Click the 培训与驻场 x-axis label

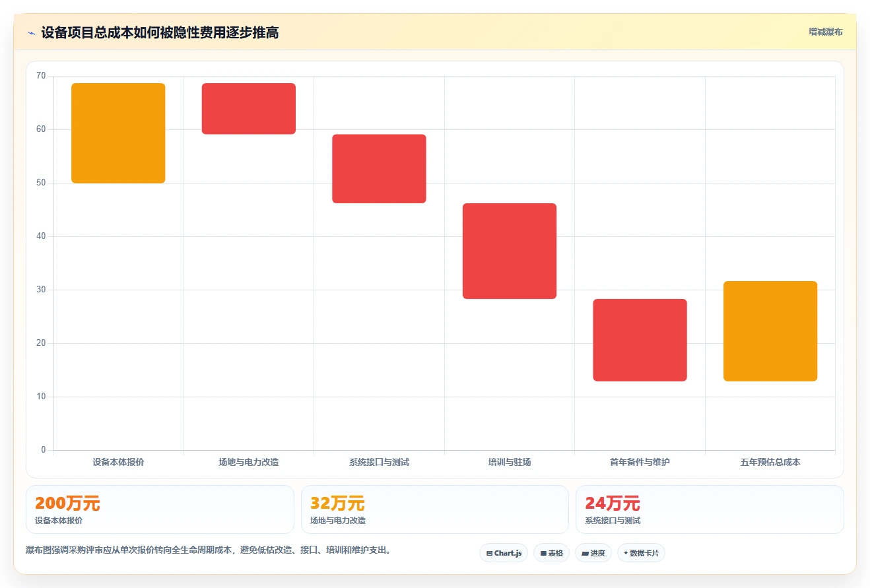coord(510,462)
